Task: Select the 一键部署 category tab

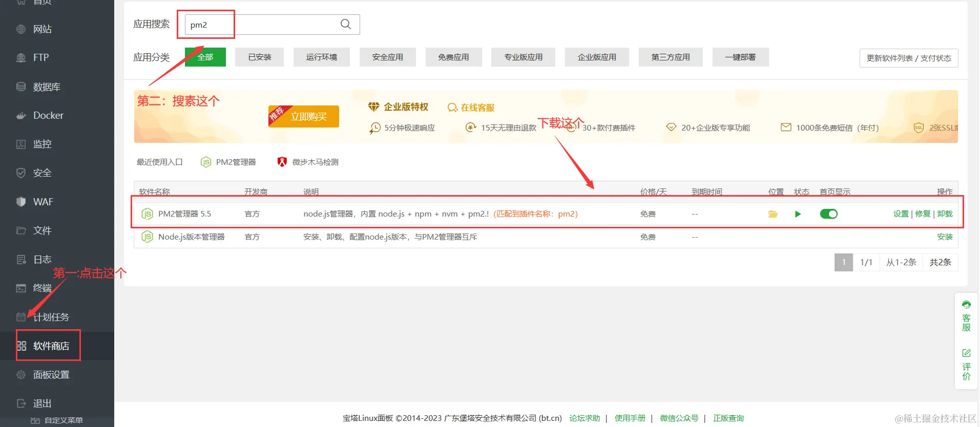Action: coord(740,57)
